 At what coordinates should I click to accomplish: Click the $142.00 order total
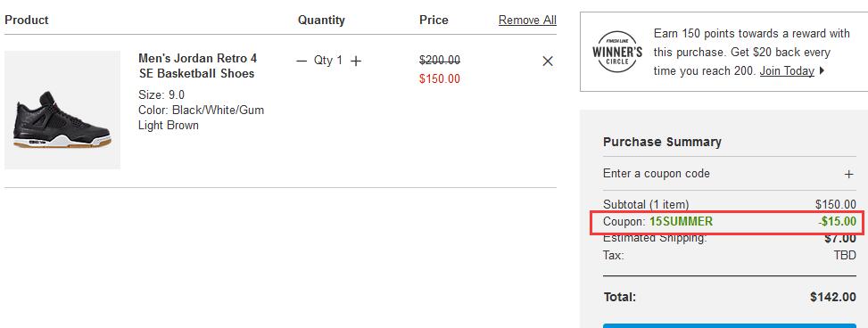pyautogui.click(x=832, y=297)
